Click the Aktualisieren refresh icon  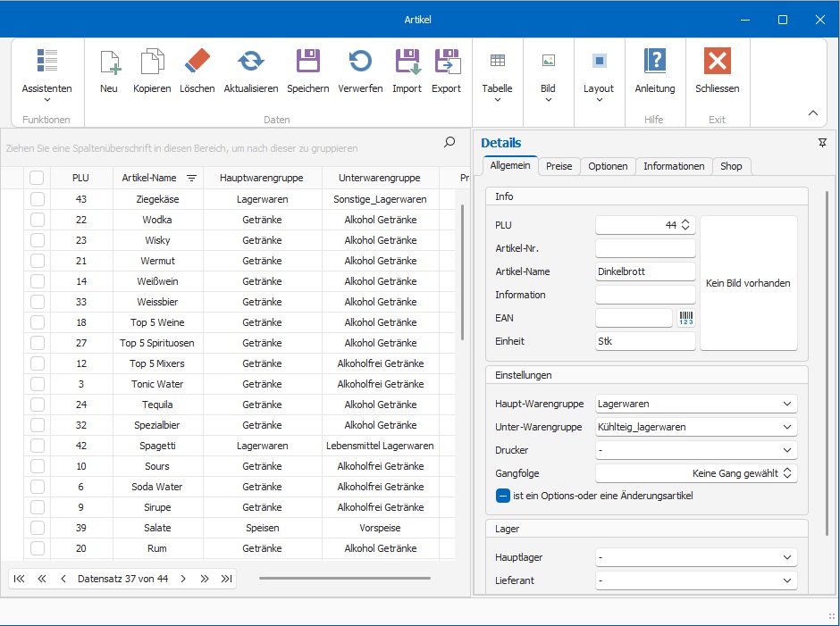point(251,63)
